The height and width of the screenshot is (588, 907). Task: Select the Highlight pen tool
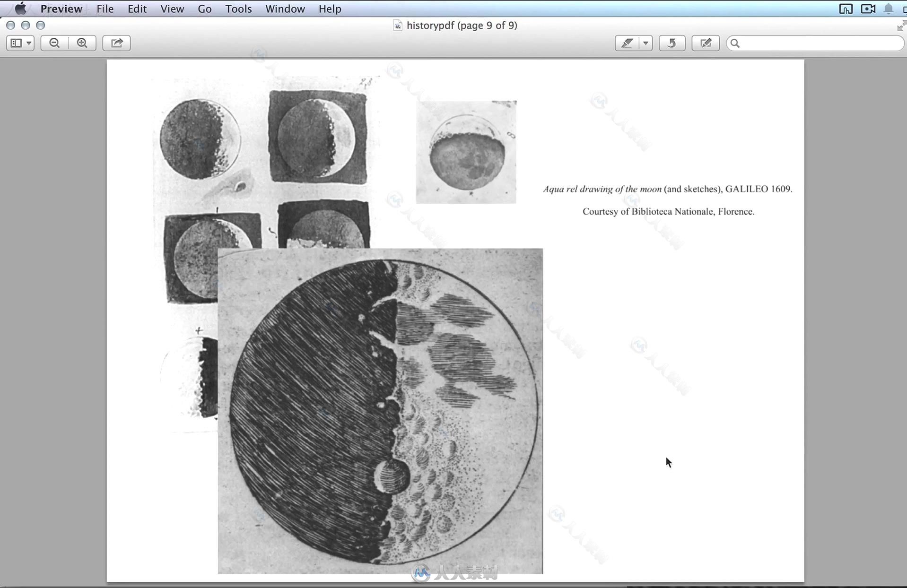coord(627,43)
